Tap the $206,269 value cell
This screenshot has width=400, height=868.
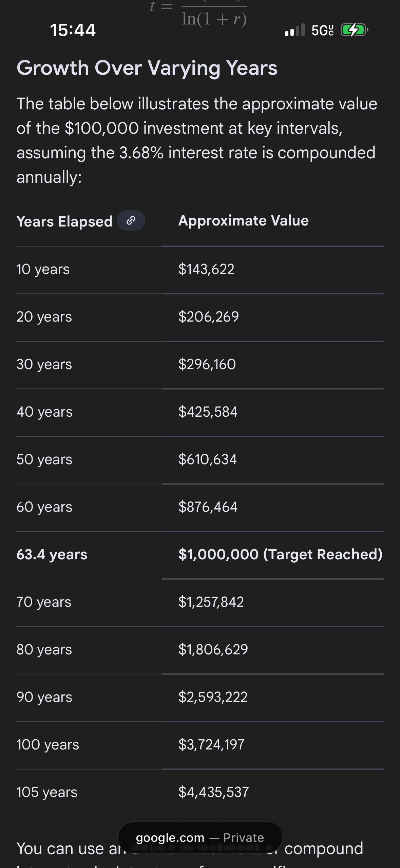pos(209,317)
